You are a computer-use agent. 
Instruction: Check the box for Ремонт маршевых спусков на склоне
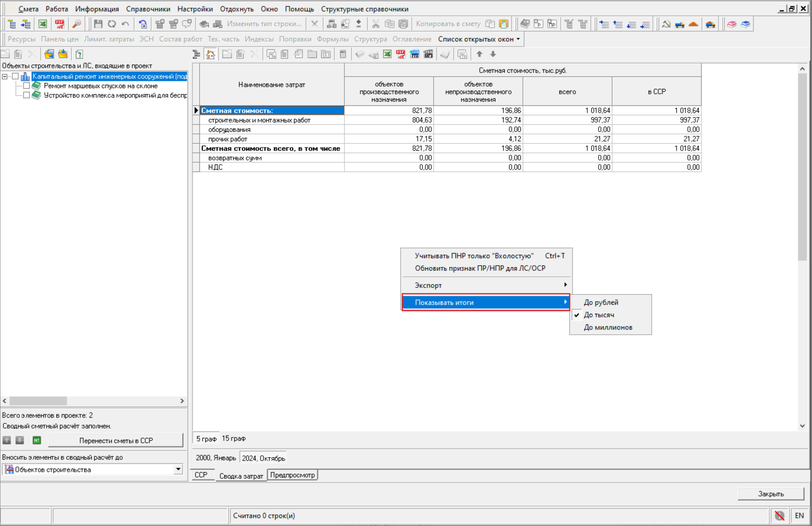(x=26, y=86)
